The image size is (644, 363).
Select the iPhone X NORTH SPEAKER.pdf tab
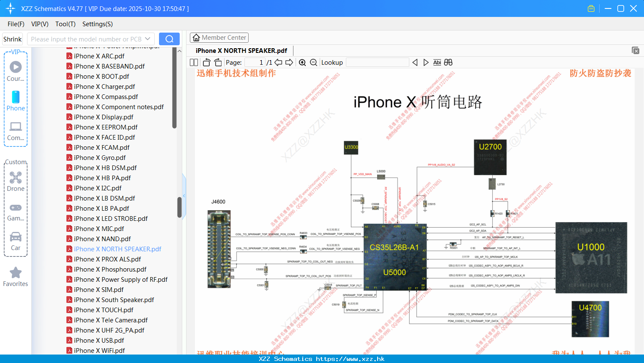coord(241,51)
